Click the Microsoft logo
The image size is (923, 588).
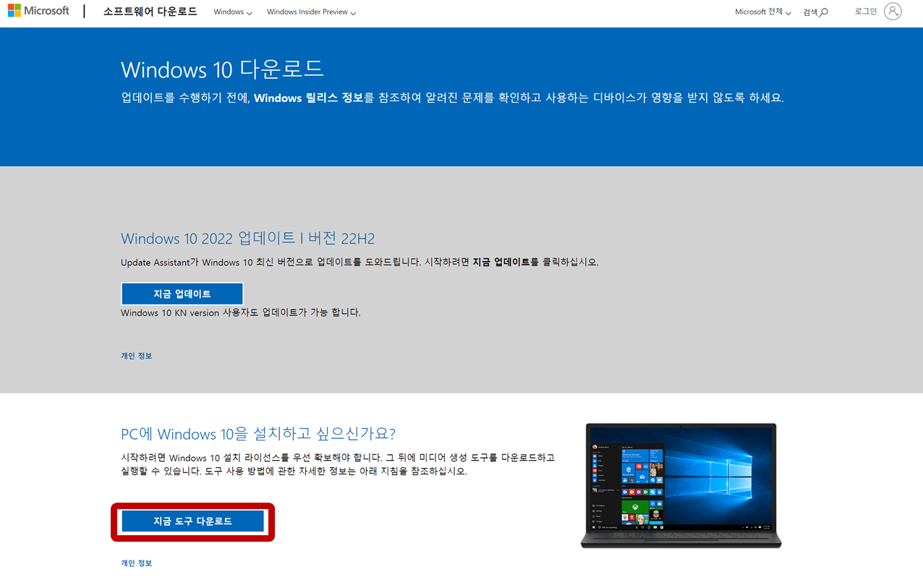pos(38,11)
